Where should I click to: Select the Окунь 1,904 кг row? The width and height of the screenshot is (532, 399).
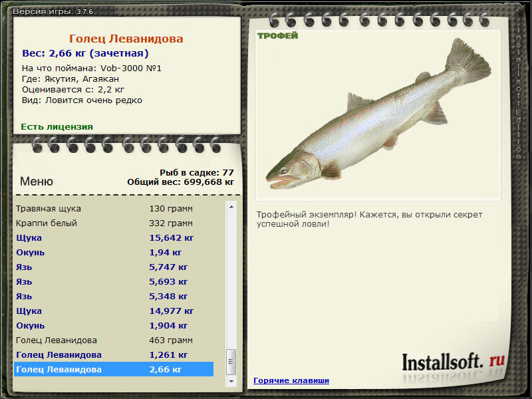pos(114,325)
